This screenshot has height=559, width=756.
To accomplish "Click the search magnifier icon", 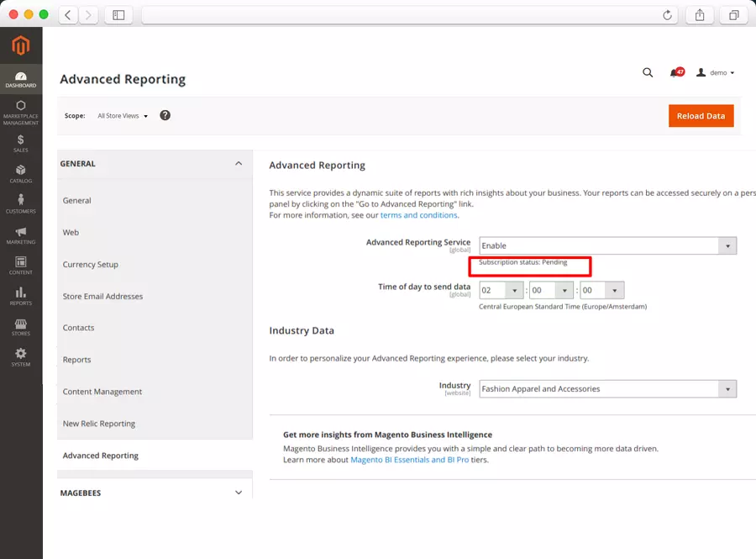I will 648,73.
